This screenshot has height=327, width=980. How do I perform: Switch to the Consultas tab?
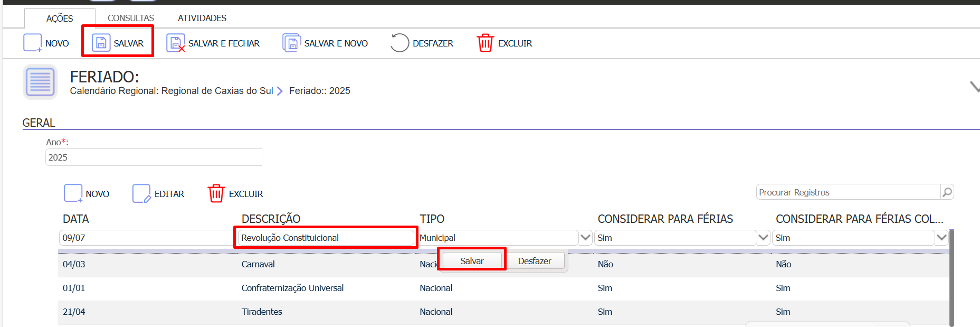[x=131, y=18]
